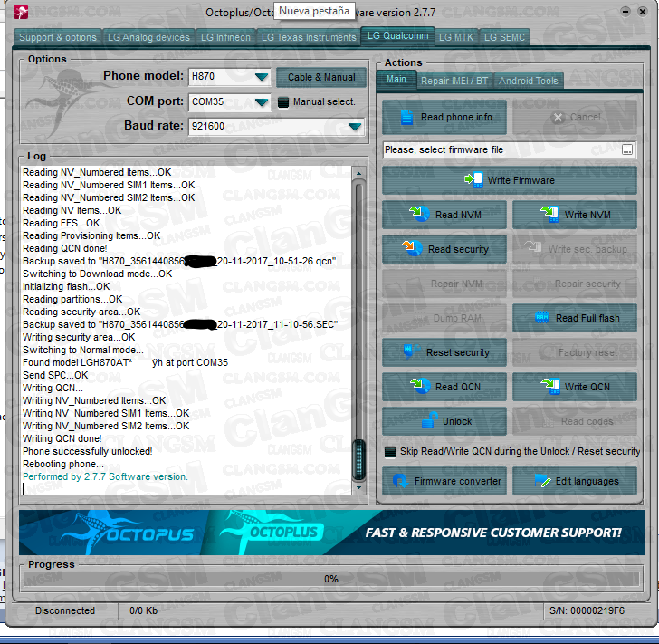Select the Main actions tab
The image size is (659, 644).
pyautogui.click(x=396, y=79)
